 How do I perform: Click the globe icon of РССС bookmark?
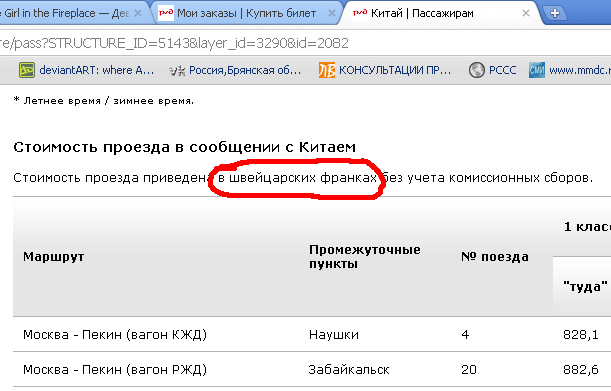coord(476,70)
